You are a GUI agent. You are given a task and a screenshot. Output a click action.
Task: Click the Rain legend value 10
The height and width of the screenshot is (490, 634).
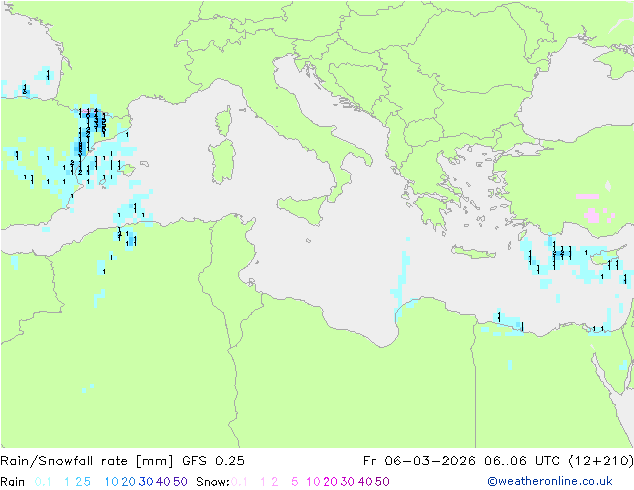coord(112,482)
